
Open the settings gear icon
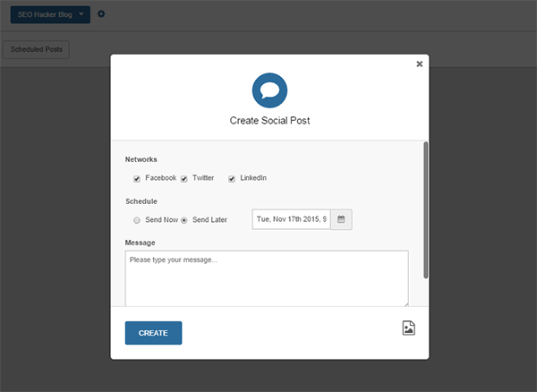(x=101, y=14)
